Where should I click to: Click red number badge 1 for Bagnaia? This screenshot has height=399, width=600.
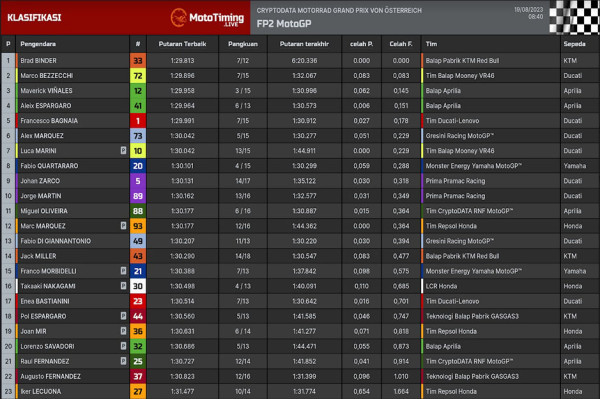138,121
